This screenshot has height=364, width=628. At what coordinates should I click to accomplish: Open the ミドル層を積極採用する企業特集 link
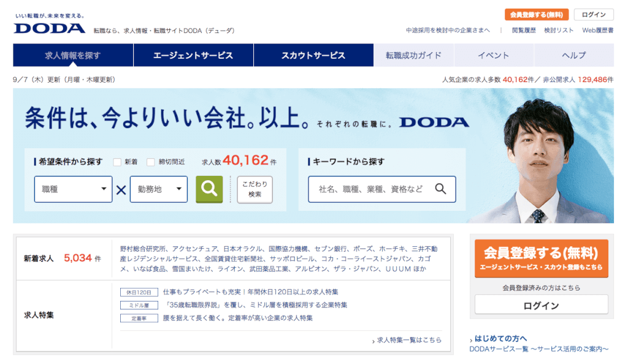255,305
